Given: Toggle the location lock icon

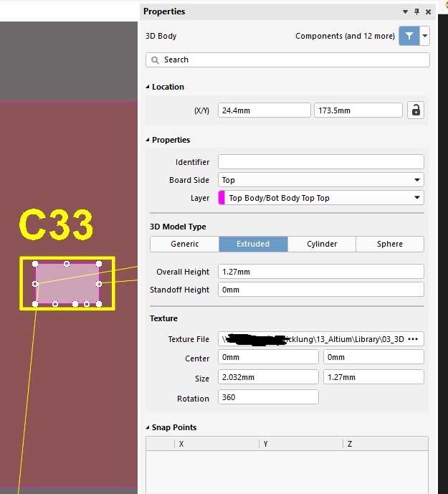Looking at the screenshot, I should click(x=414, y=110).
